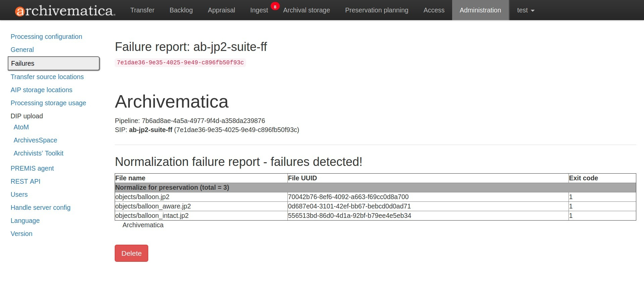Navigate to Archival storage

point(306,10)
